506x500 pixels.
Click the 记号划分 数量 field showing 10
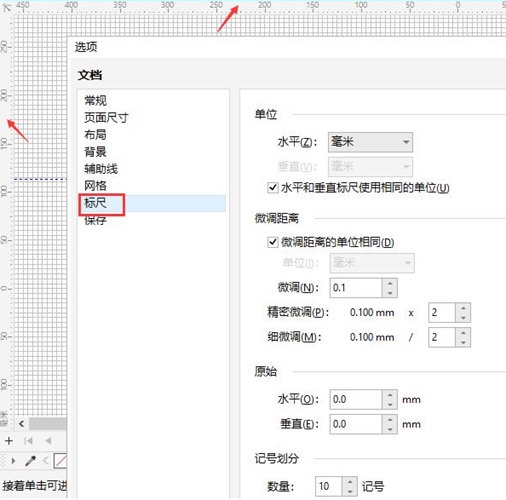[328, 486]
